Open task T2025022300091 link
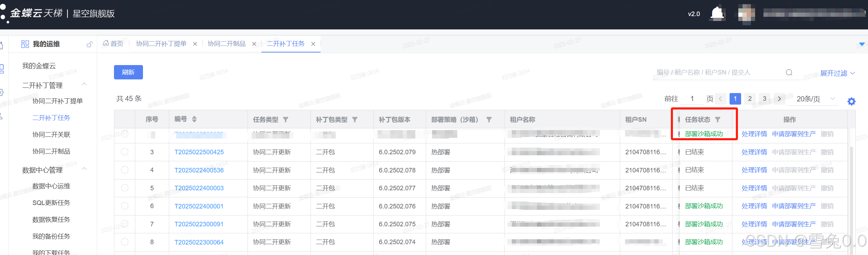868x255 pixels. pyautogui.click(x=199, y=224)
